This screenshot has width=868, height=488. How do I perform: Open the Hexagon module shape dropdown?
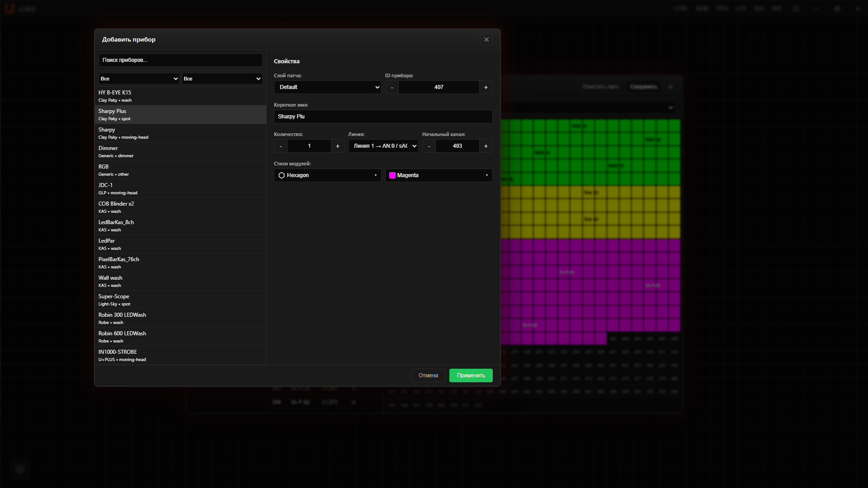coord(328,175)
